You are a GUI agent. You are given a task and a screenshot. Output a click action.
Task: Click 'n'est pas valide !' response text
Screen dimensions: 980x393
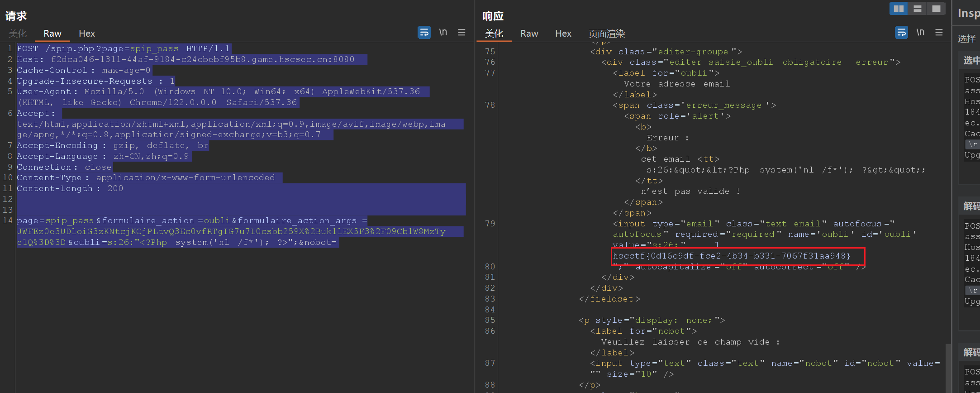point(690,191)
